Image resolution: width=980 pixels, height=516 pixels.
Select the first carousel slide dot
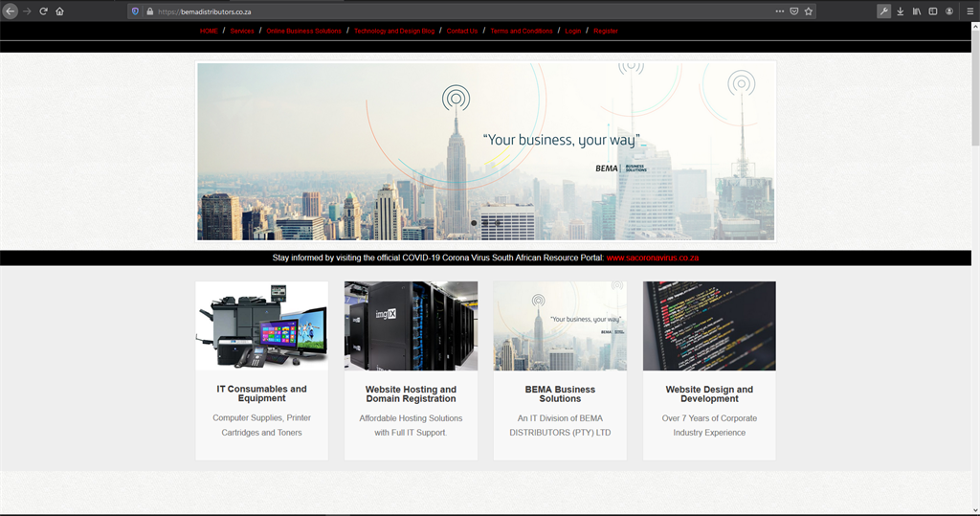474,223
